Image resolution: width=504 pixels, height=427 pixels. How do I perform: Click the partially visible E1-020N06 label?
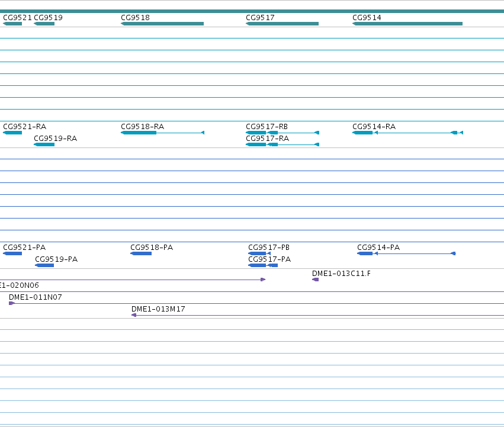(20, 285)
